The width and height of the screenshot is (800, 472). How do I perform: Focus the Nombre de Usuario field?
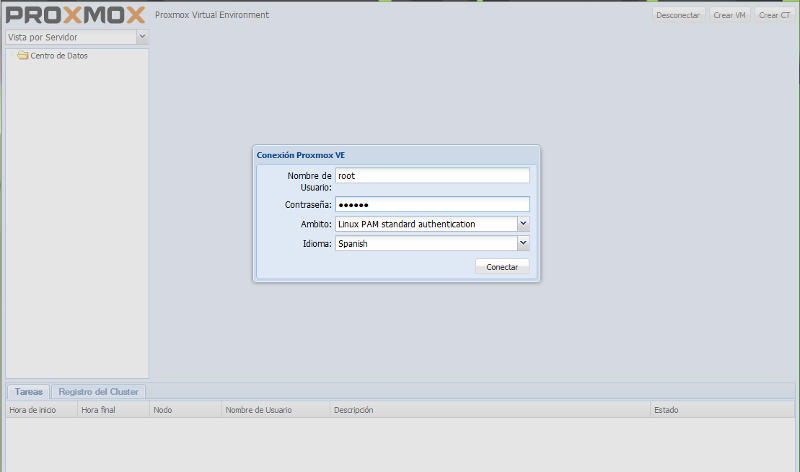(x=432, y=176)
